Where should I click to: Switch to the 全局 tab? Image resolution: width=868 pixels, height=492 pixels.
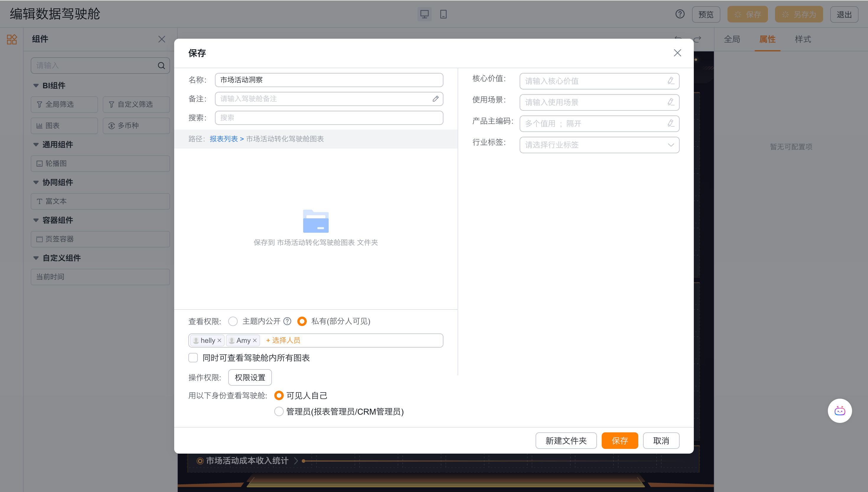pos(732,39)
